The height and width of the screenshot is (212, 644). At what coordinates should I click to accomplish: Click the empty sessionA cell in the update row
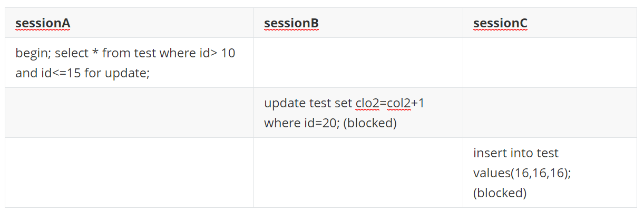(129, 113)
